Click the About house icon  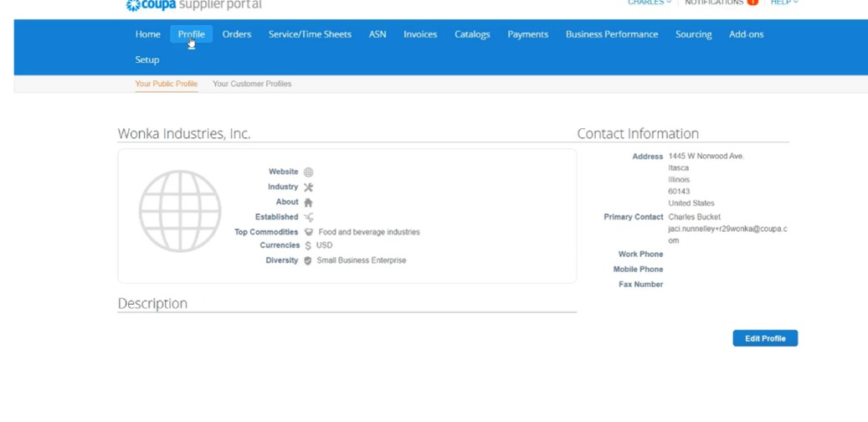click(308, 203)
